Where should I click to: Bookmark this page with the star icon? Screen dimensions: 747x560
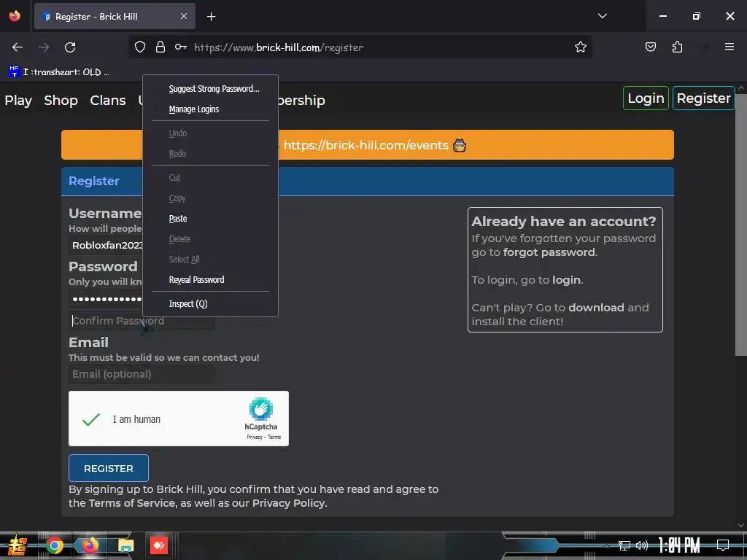point(580,47)
